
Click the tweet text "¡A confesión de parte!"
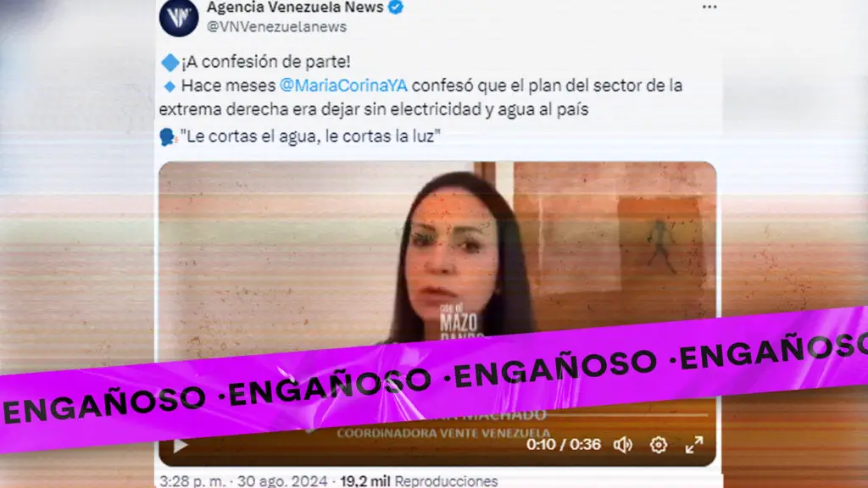tap(265, 62)
